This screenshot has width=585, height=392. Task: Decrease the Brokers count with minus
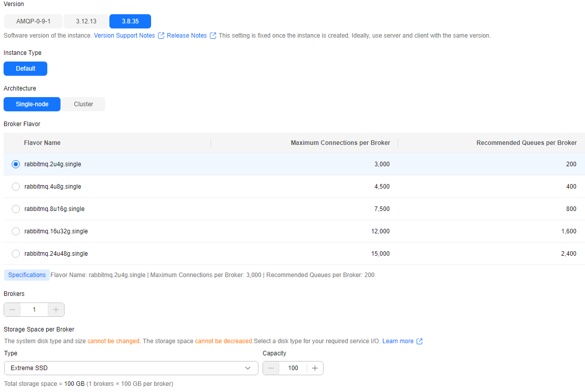(12, 310)
